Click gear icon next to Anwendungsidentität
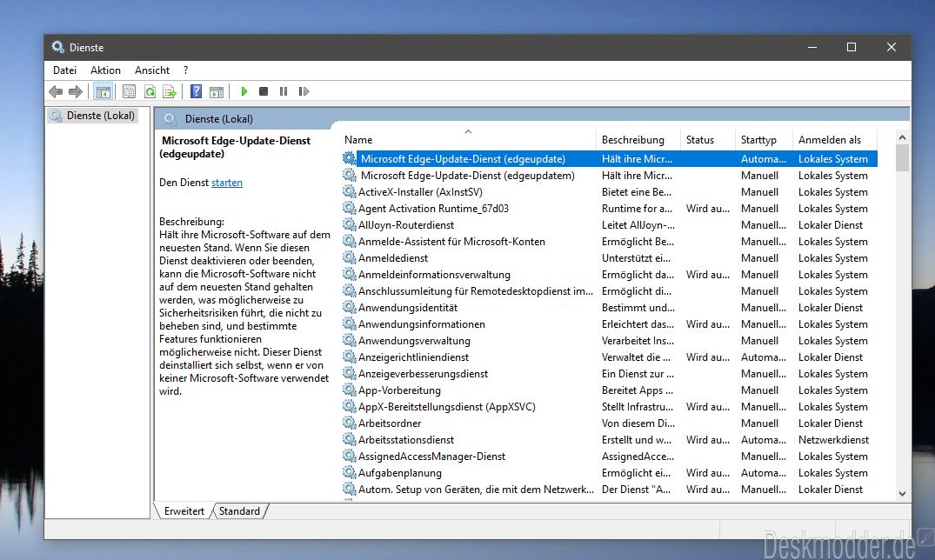 [x=350, y=307]
